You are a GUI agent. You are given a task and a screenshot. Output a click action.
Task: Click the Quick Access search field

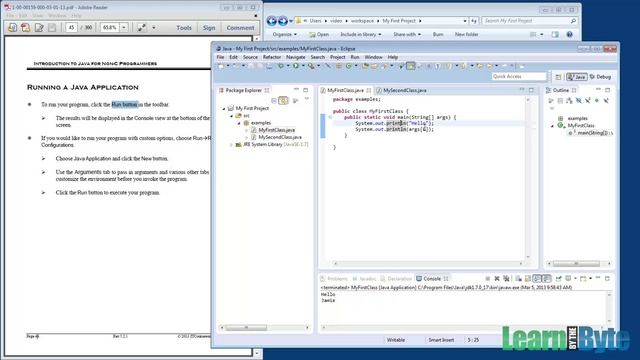point(519,77)
